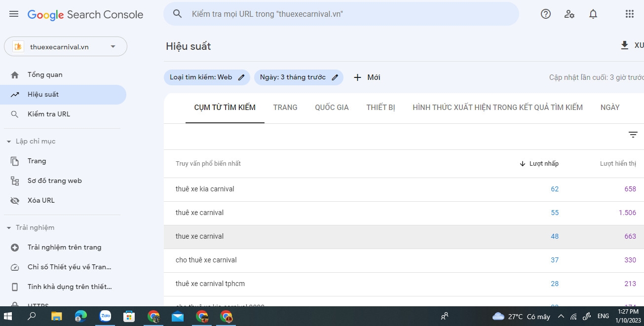Click the Mới new filter button

[367, 77]
